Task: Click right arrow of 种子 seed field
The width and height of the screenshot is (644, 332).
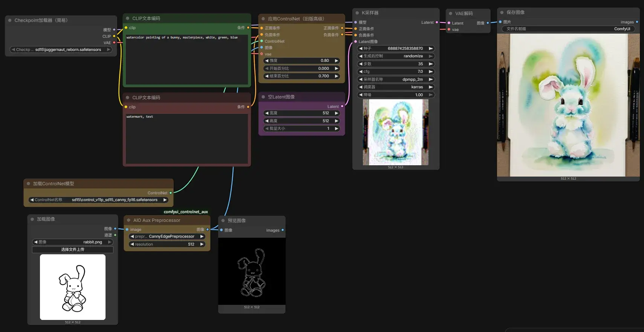Action: (x=431, y=49)
